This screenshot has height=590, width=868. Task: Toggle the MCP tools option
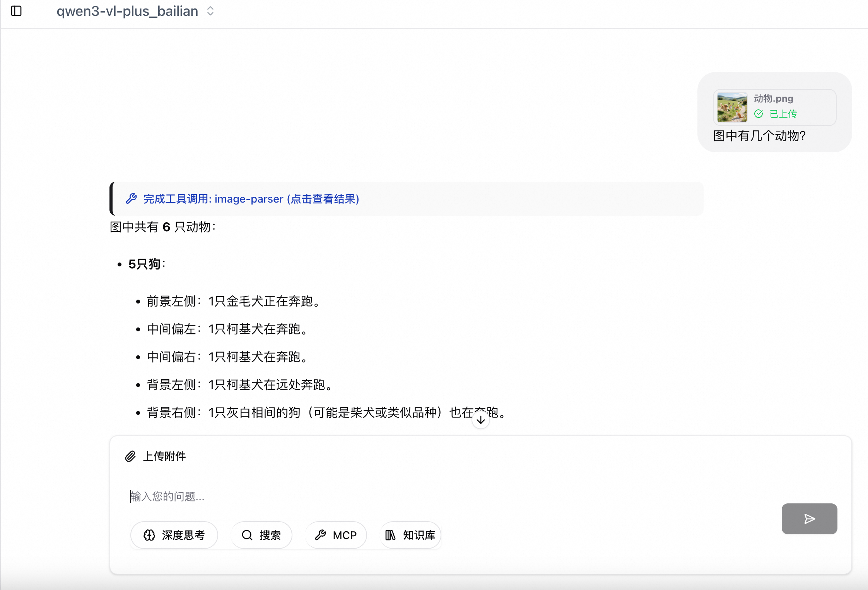click(336, 535)
